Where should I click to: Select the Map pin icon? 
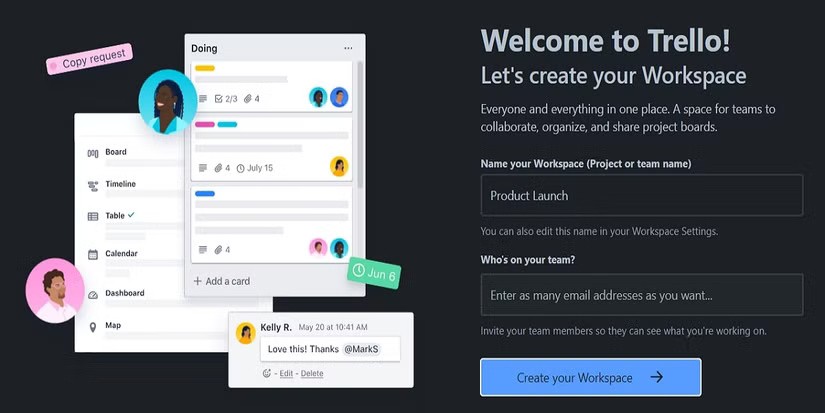pos(93,326)
